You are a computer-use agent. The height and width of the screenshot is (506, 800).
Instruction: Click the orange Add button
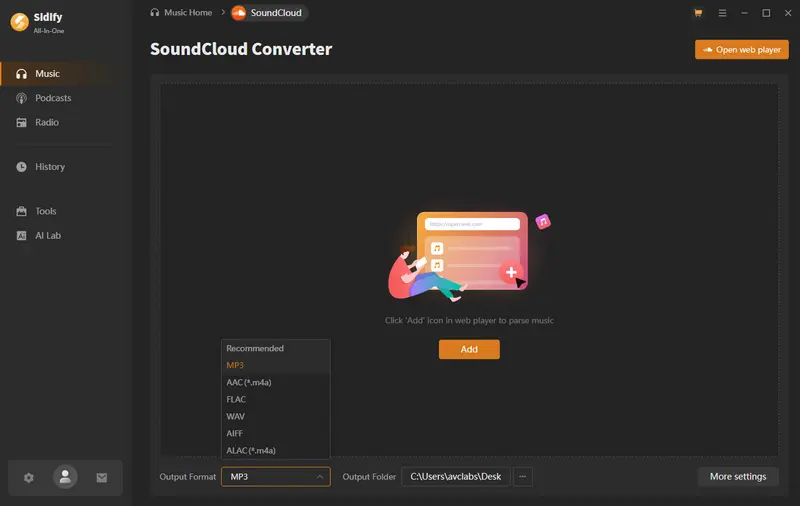click(x=469, y=349)
